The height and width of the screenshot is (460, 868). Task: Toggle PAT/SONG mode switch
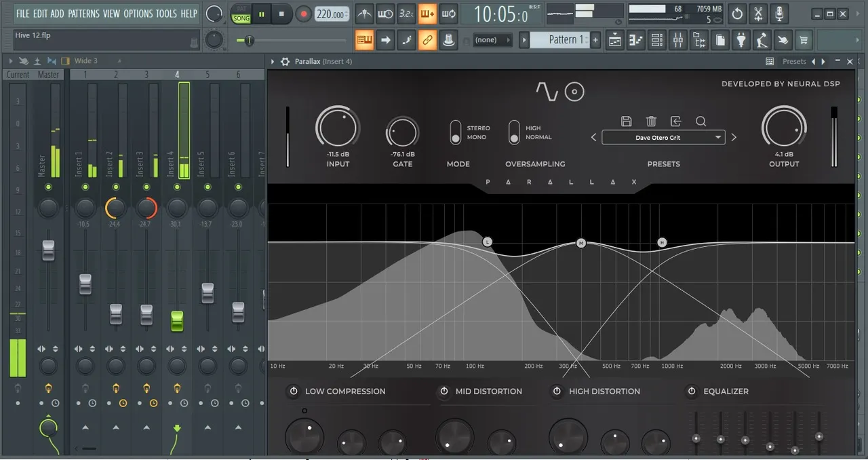tap(241, 14)
